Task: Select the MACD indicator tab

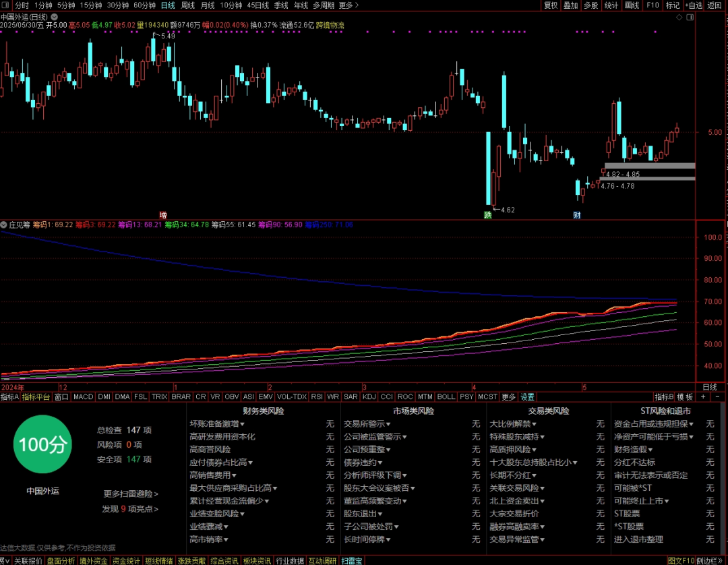Action: 84,397
